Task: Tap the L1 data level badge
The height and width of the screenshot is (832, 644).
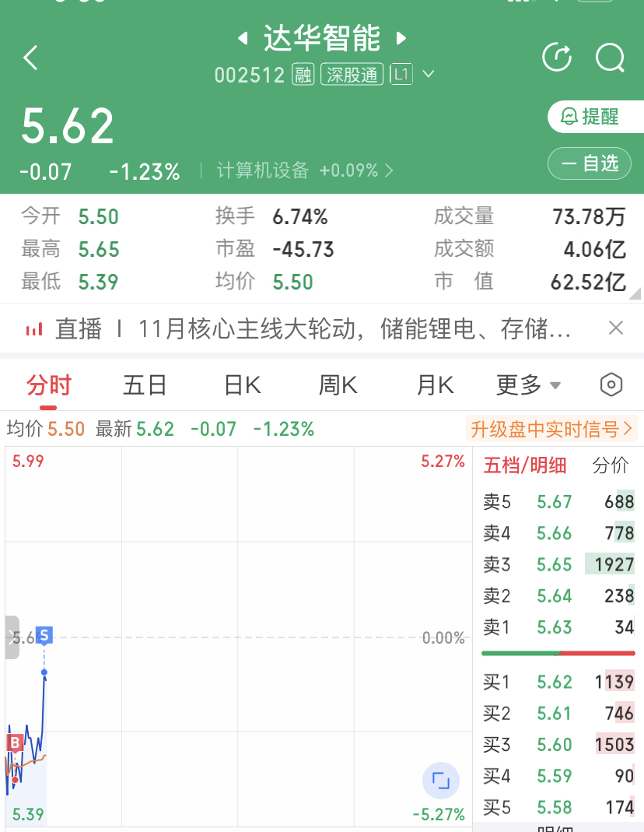Action: coord(401,75)
